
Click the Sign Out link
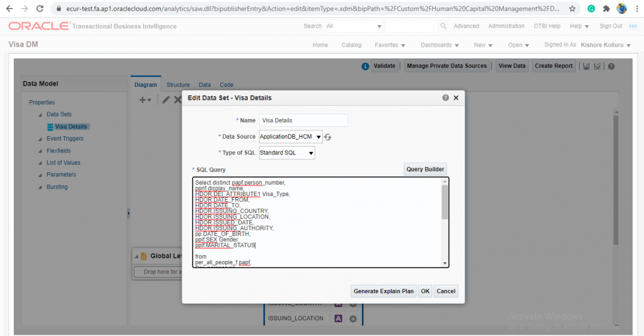(x=610, y=26)
